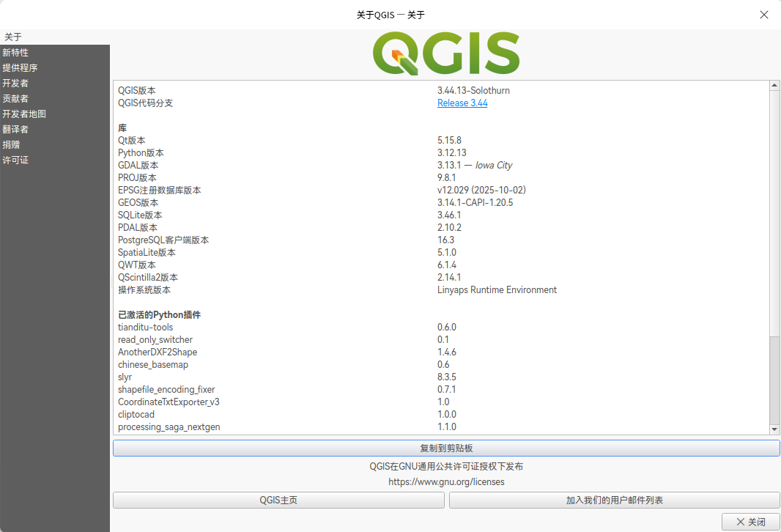Select the value v12.029 (2025-10-02)
The height and width of the screenshot is (532, 781).
[481, 191]
